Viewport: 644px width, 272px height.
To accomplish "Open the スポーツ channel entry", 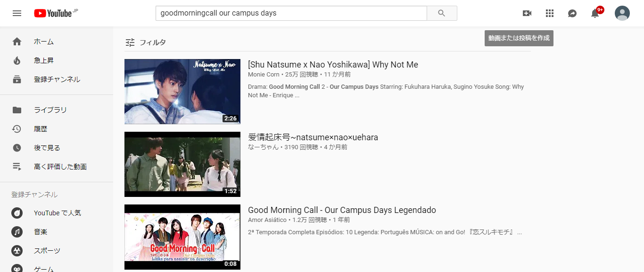I will (x=47, y=251).
